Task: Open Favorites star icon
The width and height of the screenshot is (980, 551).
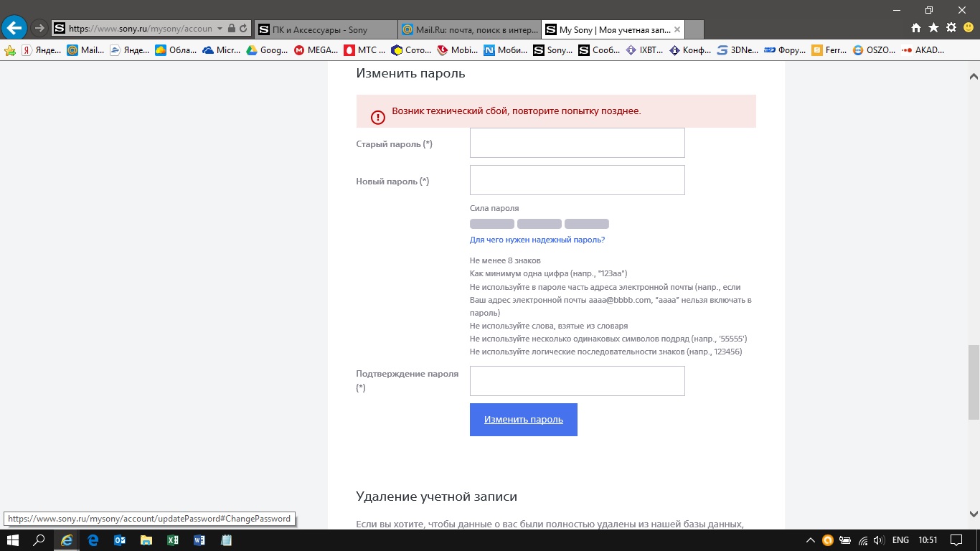Action: (933, 28)
